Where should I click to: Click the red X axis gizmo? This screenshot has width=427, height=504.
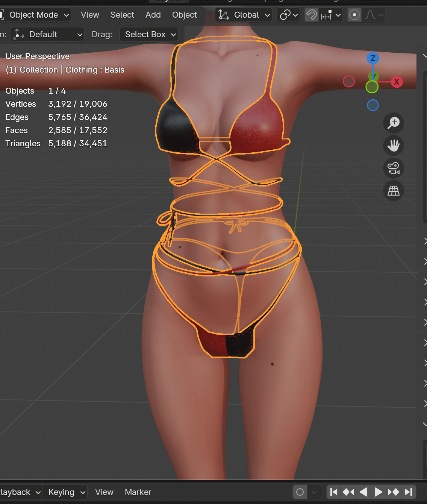coord(397,82)
